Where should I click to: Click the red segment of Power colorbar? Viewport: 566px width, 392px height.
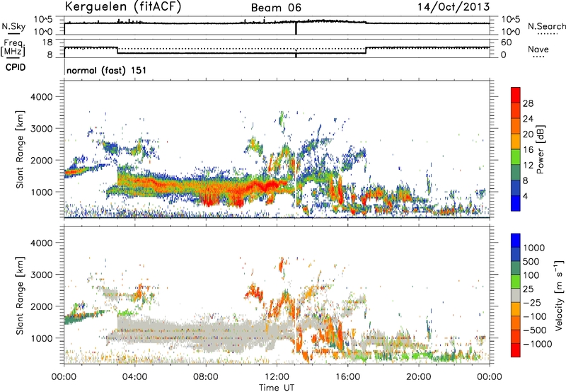point(516,95)
